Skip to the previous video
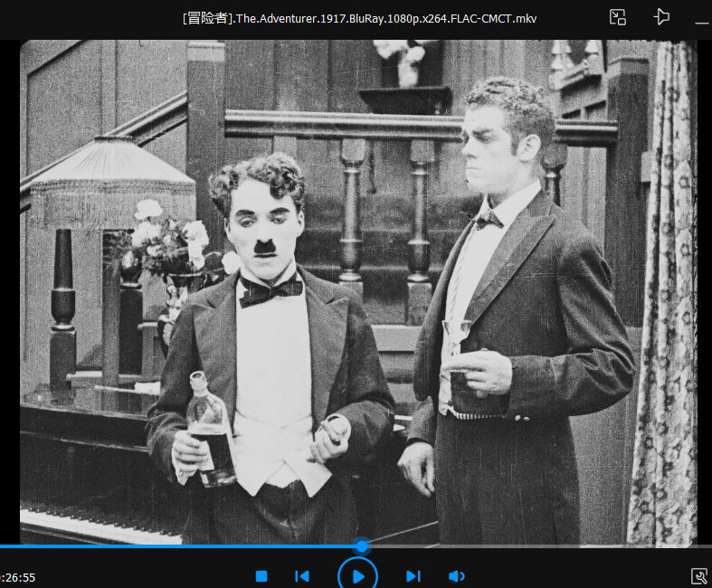This screenshot has width=712, height=588. coord(302,576)
